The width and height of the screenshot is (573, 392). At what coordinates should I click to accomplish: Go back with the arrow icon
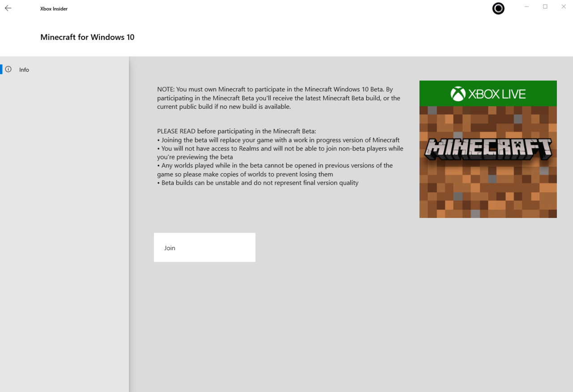click(x=8, y=8)
